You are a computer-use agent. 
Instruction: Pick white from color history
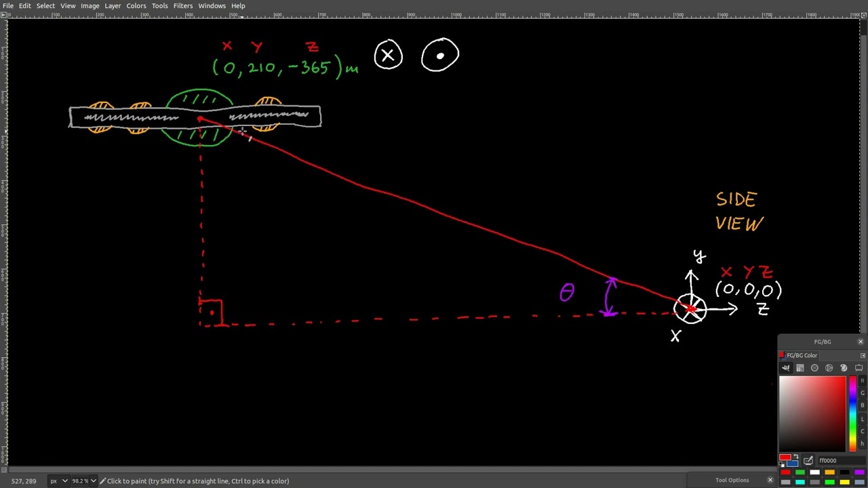click(x=814, y=472)
